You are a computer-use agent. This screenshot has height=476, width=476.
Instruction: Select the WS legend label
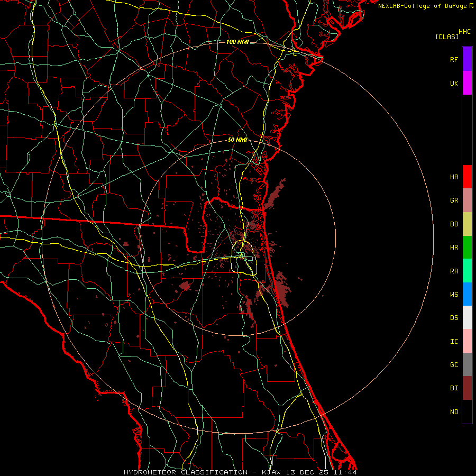coord(454,294)
